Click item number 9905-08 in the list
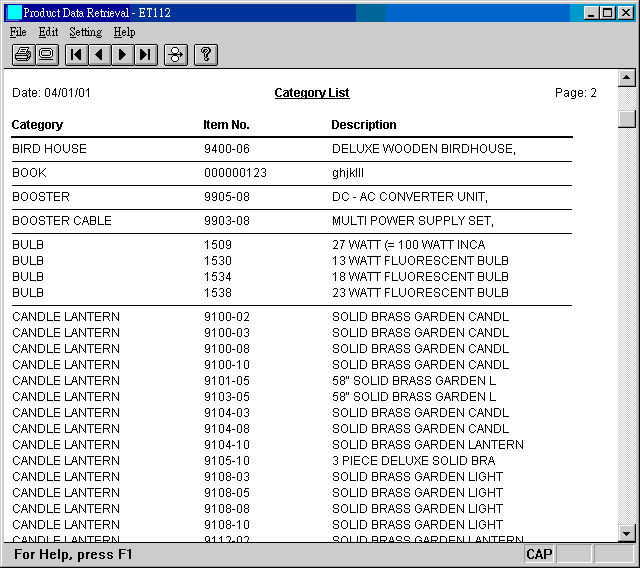 click(227, 197)
